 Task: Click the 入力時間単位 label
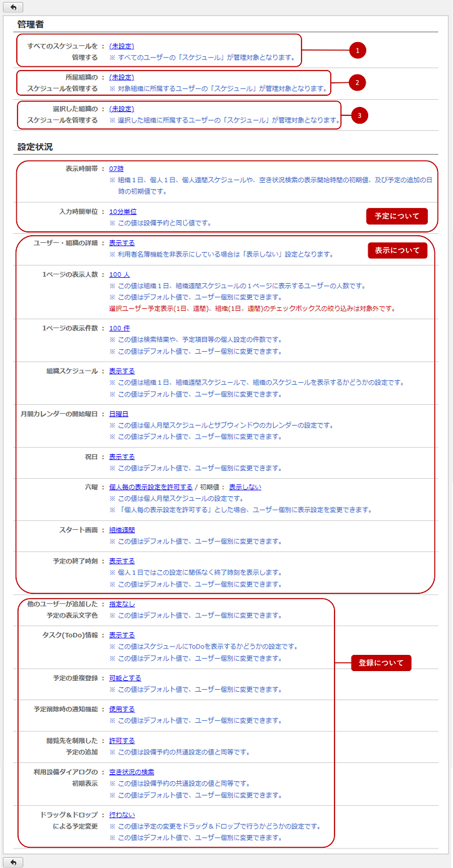coord(78,211)
